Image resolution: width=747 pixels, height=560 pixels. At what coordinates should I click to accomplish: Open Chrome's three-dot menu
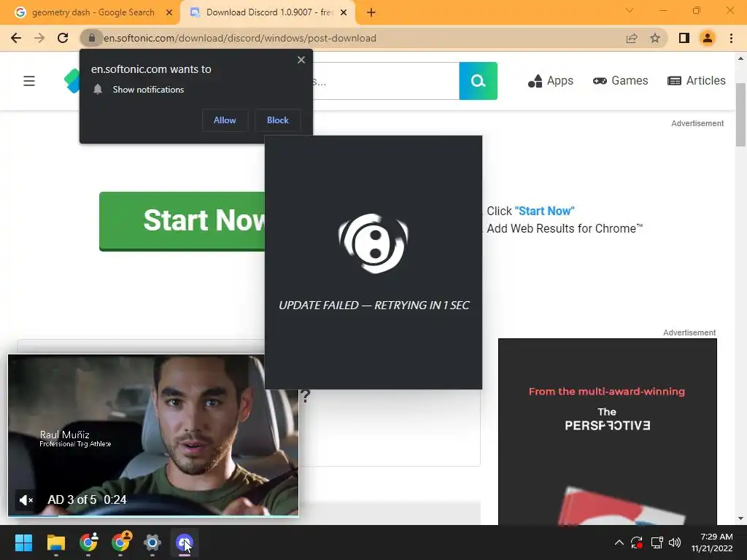(x=731, y=38)
